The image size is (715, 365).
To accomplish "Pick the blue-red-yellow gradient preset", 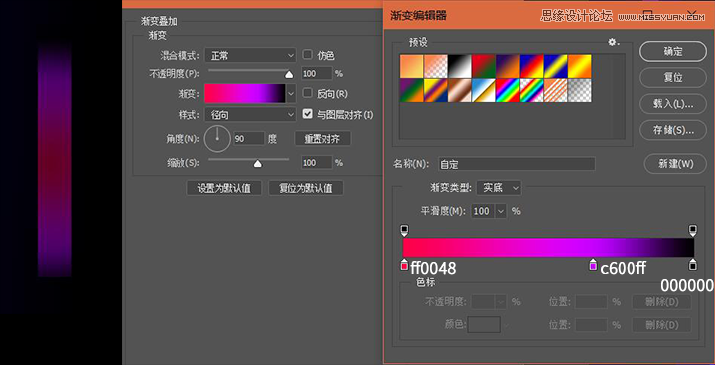I will 532,66.
